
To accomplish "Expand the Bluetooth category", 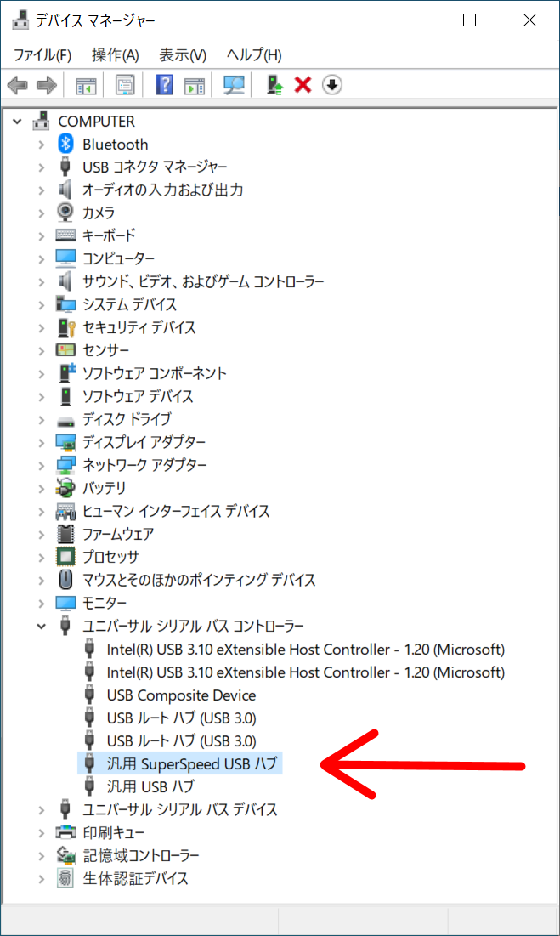I will pos(41,145).
